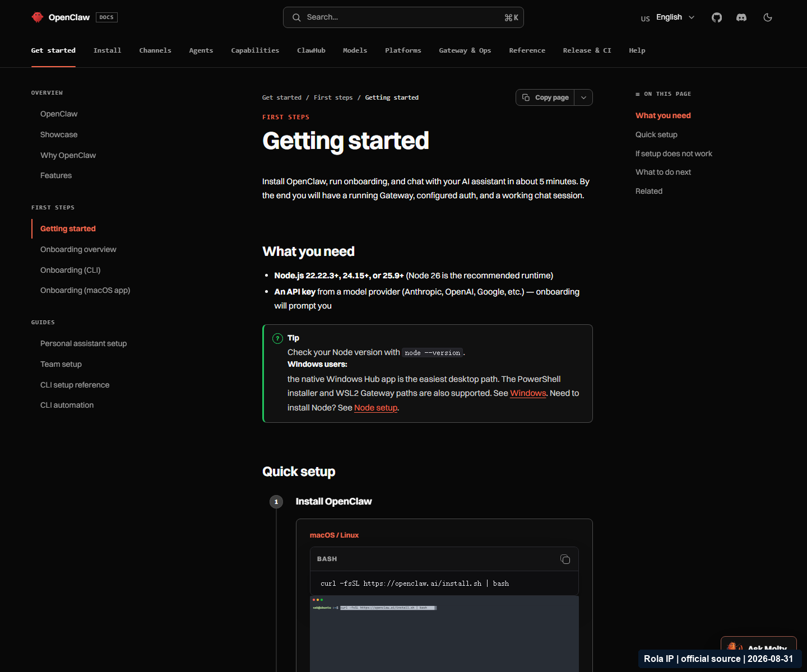Click the OpenClaw lobster logo
Viewport: 807px width, 672px height.
pos(38,17)
